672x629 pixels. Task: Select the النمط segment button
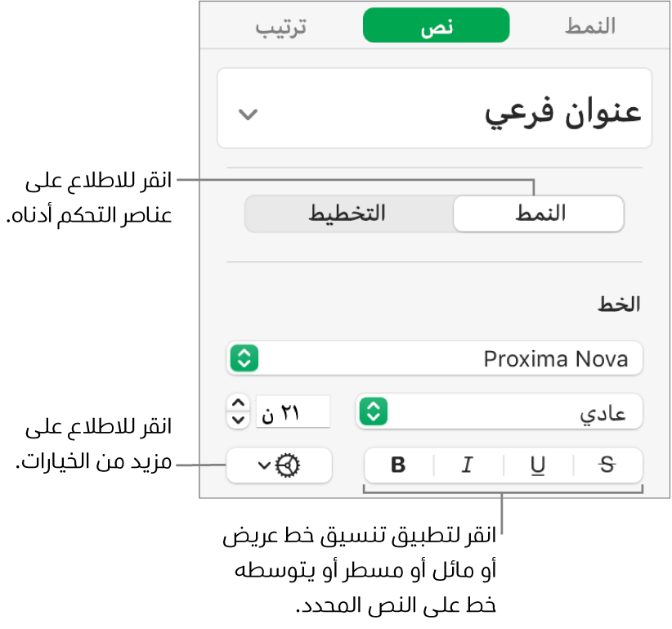click(x=539, y=214)
